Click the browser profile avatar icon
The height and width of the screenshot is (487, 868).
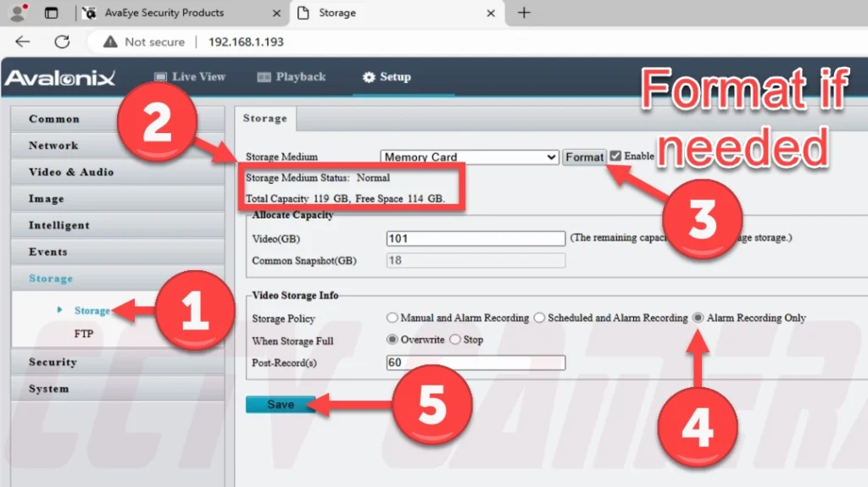(x=17, y=13)
